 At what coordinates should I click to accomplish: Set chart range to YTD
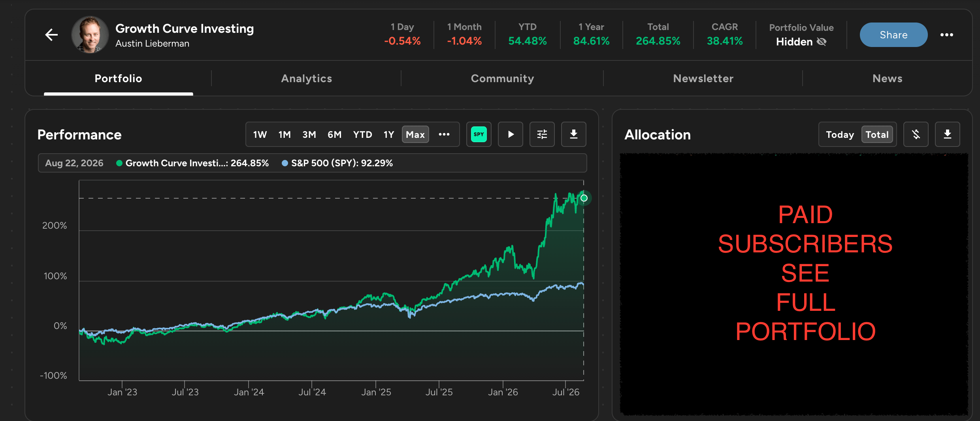[x=362, y=135]
